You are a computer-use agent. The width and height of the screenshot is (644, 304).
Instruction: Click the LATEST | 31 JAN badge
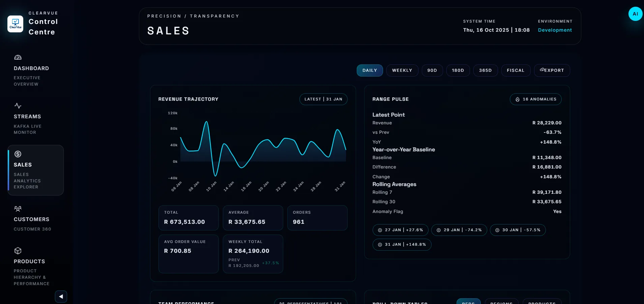pos(323,99)
